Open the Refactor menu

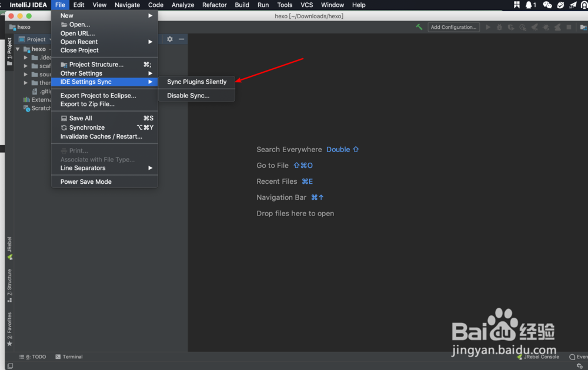point(214,5)
